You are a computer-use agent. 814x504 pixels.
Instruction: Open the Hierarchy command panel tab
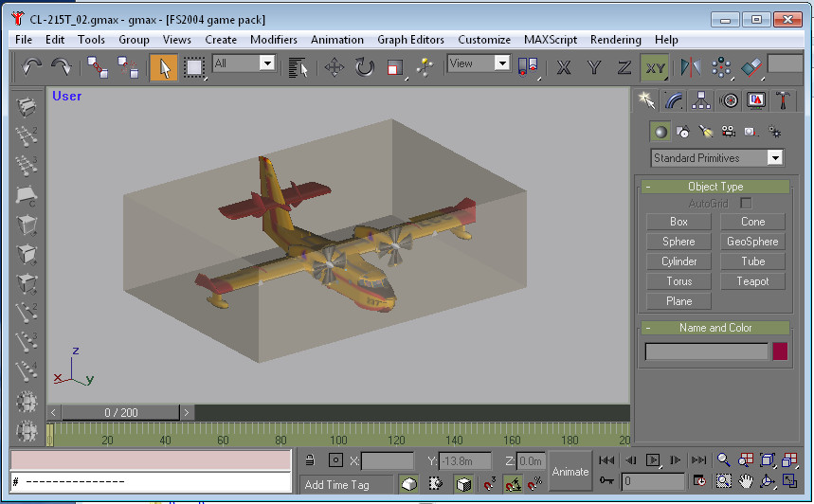701,100
